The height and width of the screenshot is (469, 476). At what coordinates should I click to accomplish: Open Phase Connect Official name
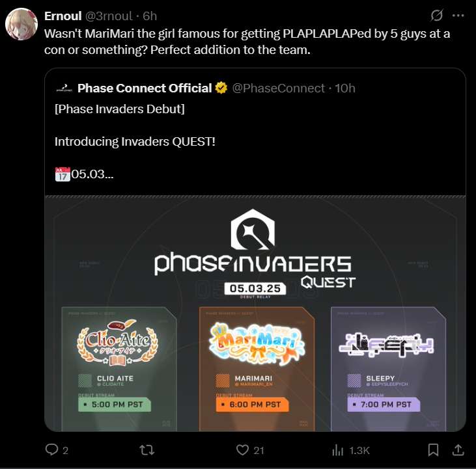[x=145, y=88]
